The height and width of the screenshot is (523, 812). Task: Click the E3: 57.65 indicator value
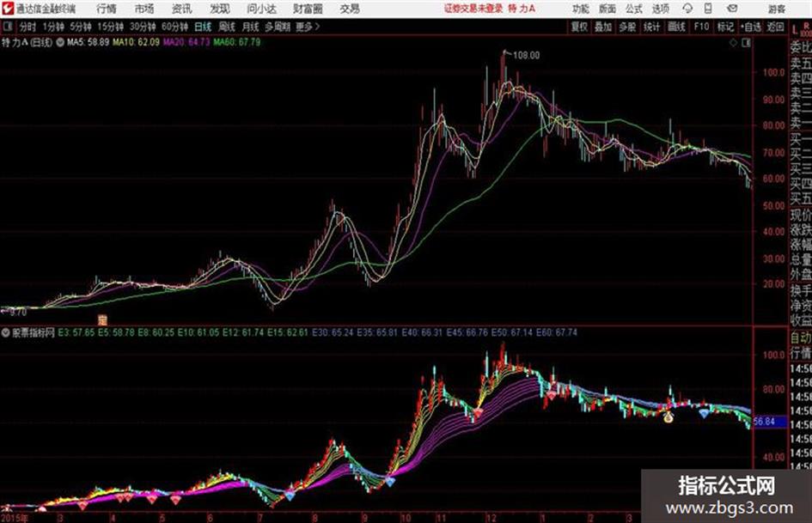[76, 332]
